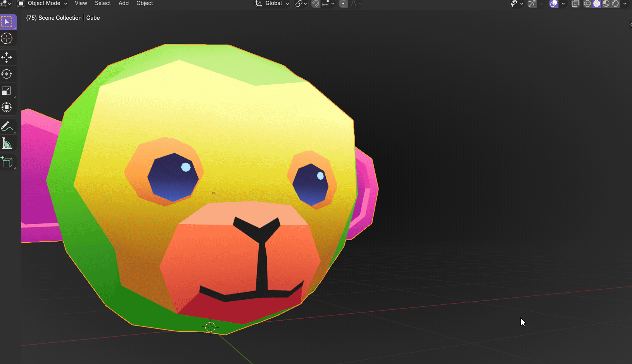Choose the Measure ruler tool
Image resolution: width=632 pixels, height=364 pixels.
[7, 144]
